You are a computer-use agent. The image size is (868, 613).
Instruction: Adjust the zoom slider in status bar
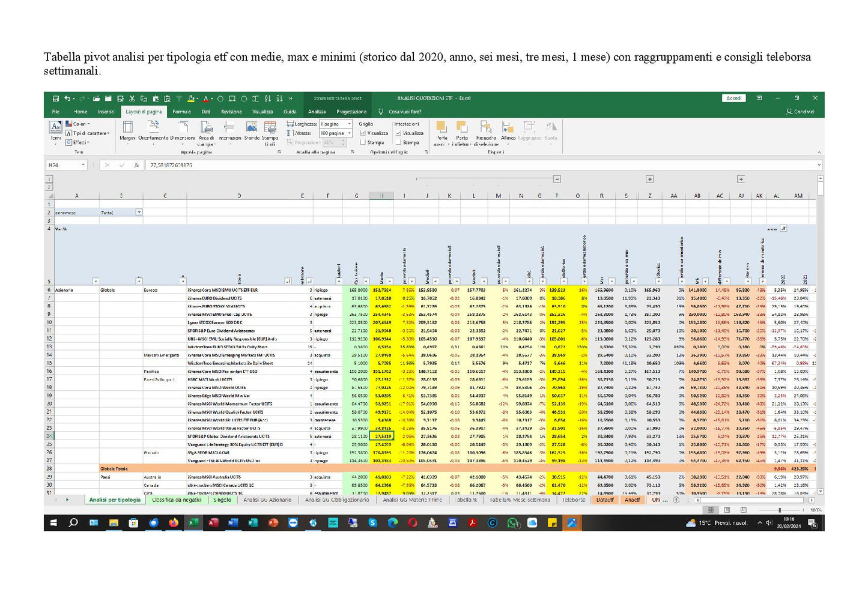click(779, 510)
